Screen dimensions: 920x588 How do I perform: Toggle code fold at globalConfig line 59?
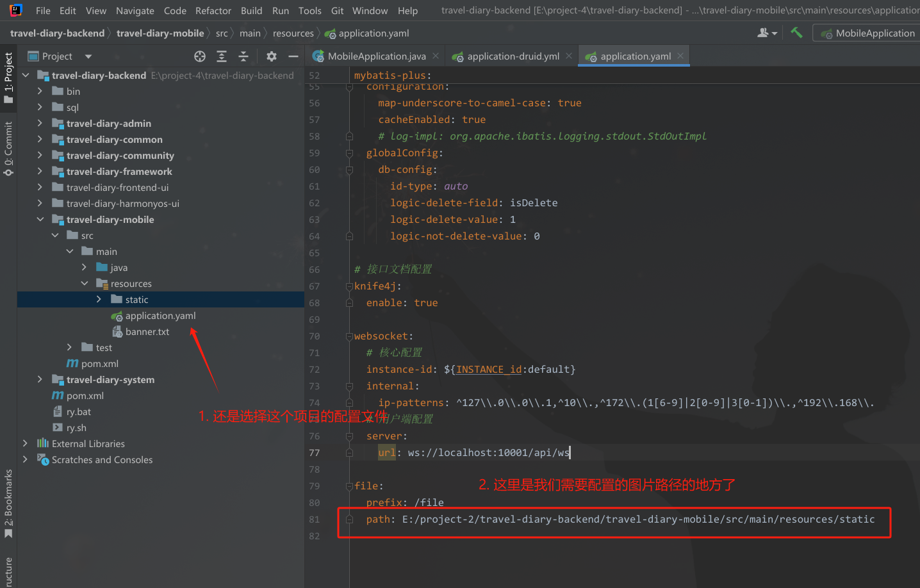(x=349, y=153)
